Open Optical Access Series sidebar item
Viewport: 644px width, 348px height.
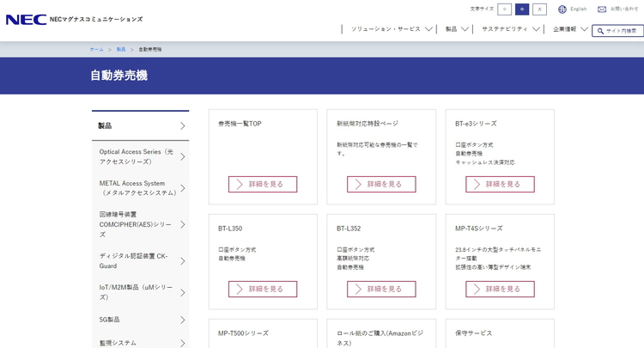(x=141, y=156)
